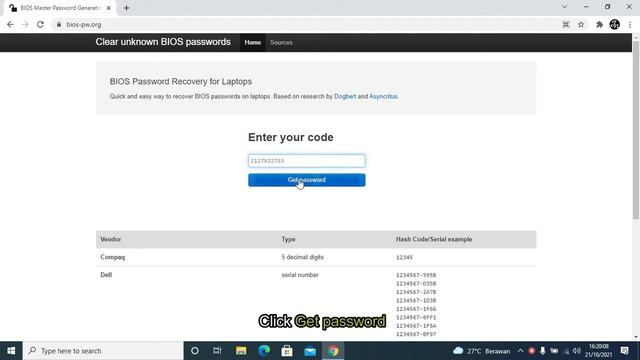Open the Windows Start menu

click(11, 351)
